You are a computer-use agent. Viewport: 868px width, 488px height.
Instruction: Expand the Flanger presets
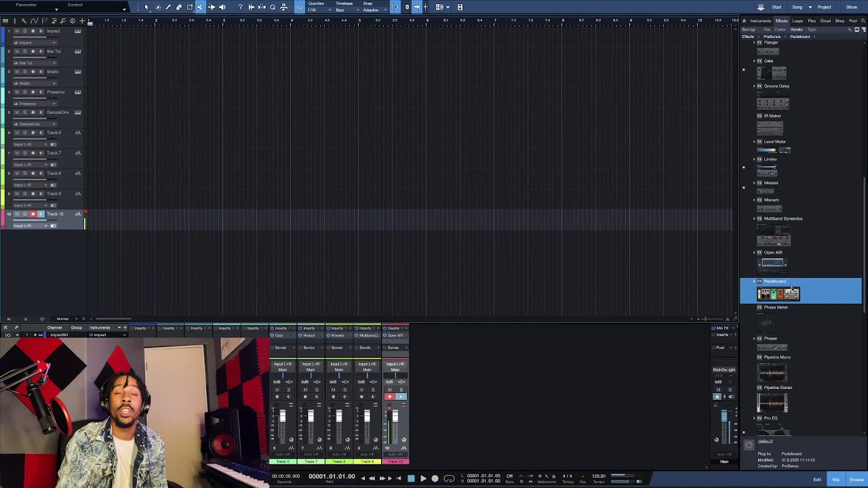(x=754, y=43)
